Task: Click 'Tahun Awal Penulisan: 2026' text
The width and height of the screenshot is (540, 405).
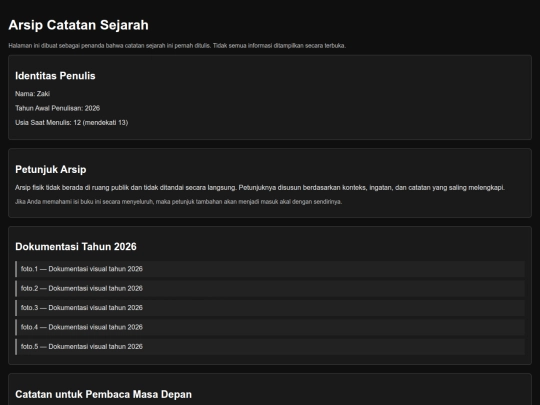Action: (x=58, y=108)
